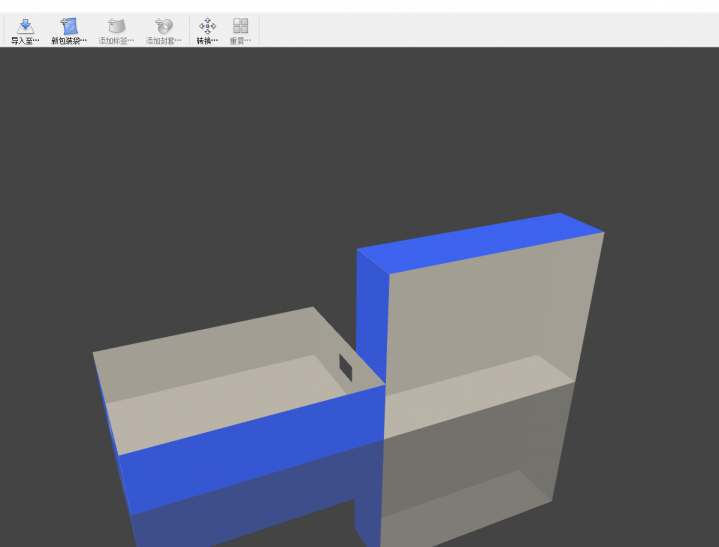Viewport: 719px width, 547px height.
Task: Click the 转换 transform arrows icon
Action: click(207, 26)
